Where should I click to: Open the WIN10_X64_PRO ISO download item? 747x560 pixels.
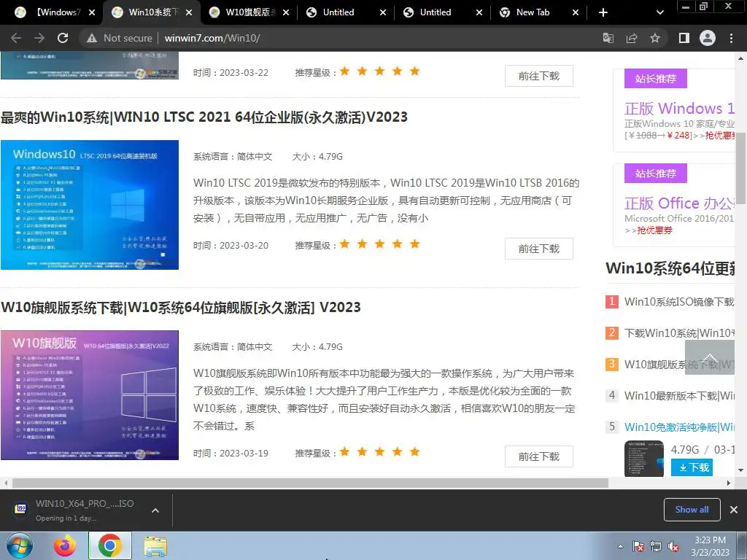click(76, 510)
